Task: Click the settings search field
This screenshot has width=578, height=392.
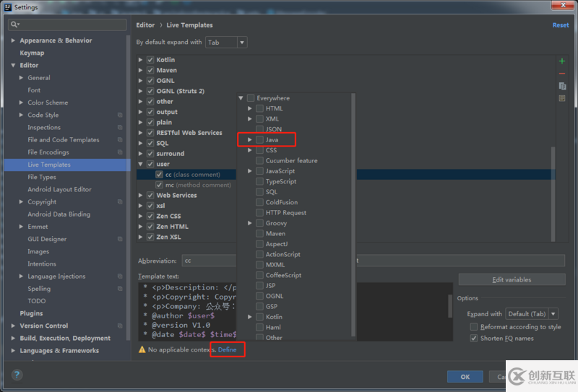Action: click(x=67, y=25)
